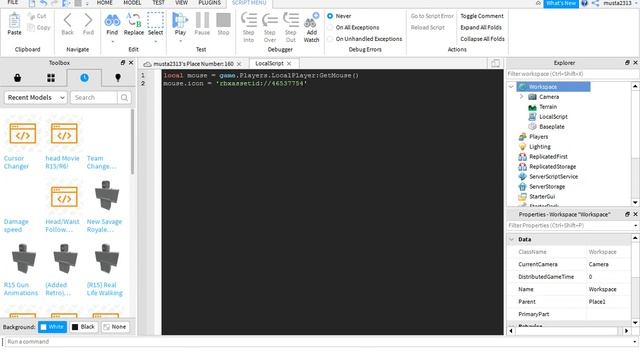Image resolution: width=640 pixels, height=360 pixels.
Task: Switch to the HOME ribbon tab
Action: pos(104,2)
